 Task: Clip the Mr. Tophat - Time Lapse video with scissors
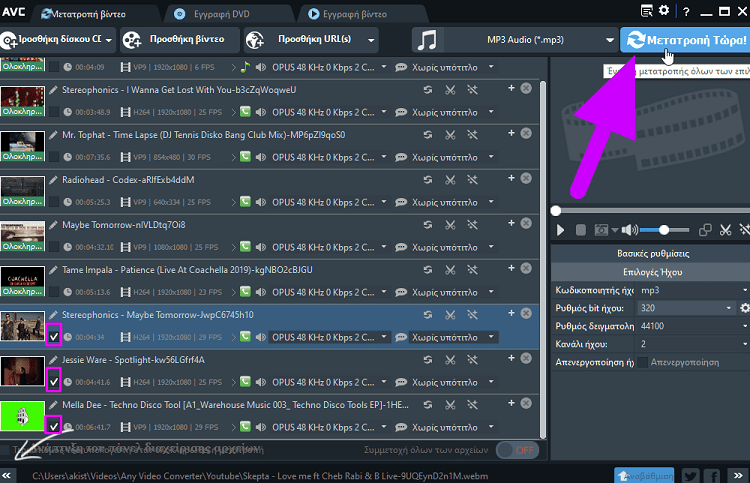click(x=450, y=135)
